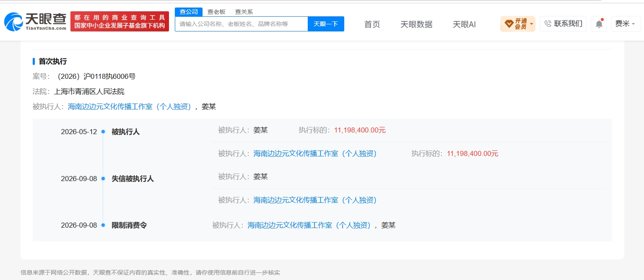Click the phone icon in 联系我们
The height and width of the screenshot is (280, 644).
coord(548,24)
